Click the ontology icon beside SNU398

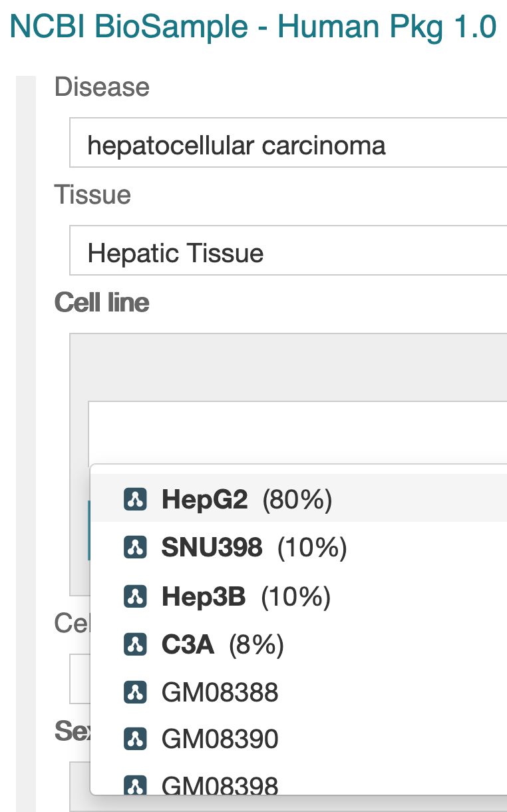(x=135, y=547)
